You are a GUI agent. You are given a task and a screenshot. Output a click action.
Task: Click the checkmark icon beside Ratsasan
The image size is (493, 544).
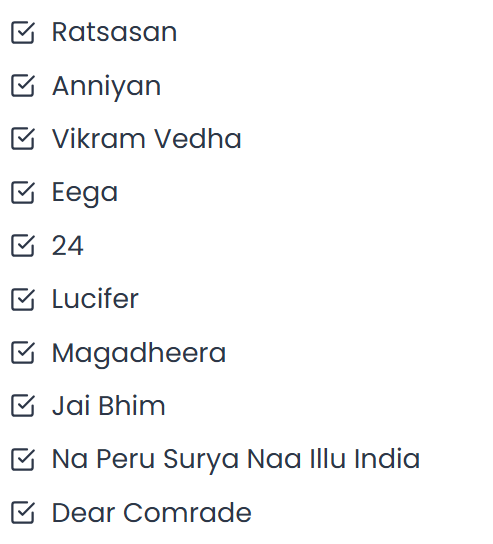pyautogui.click(x=23, y=33)
